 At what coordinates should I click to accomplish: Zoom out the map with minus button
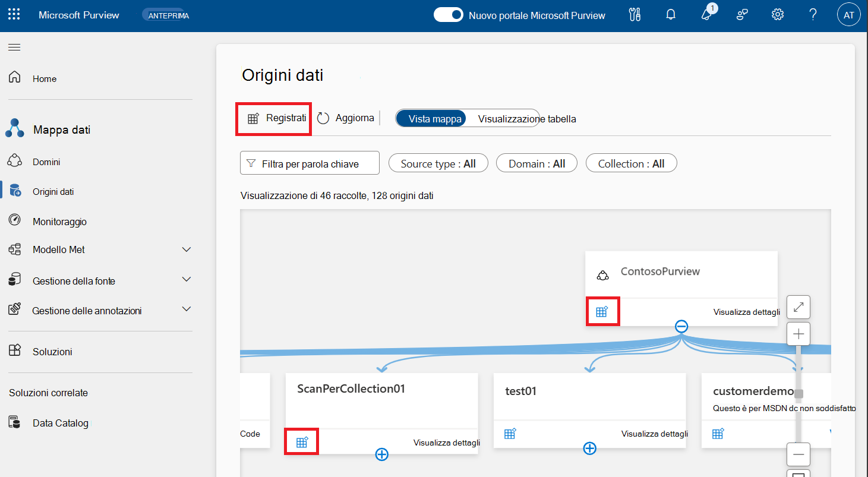coord(798,454)
